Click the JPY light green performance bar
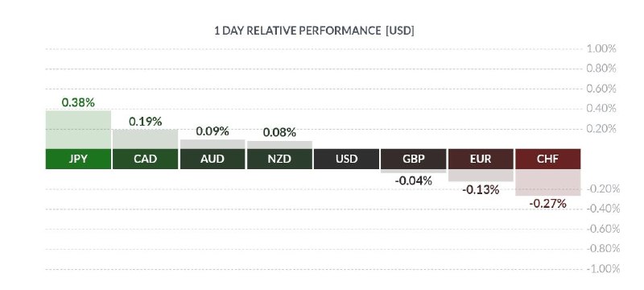The width and height of the screenshot is (644, 290). pyautogui.click(x=78, y=130)
